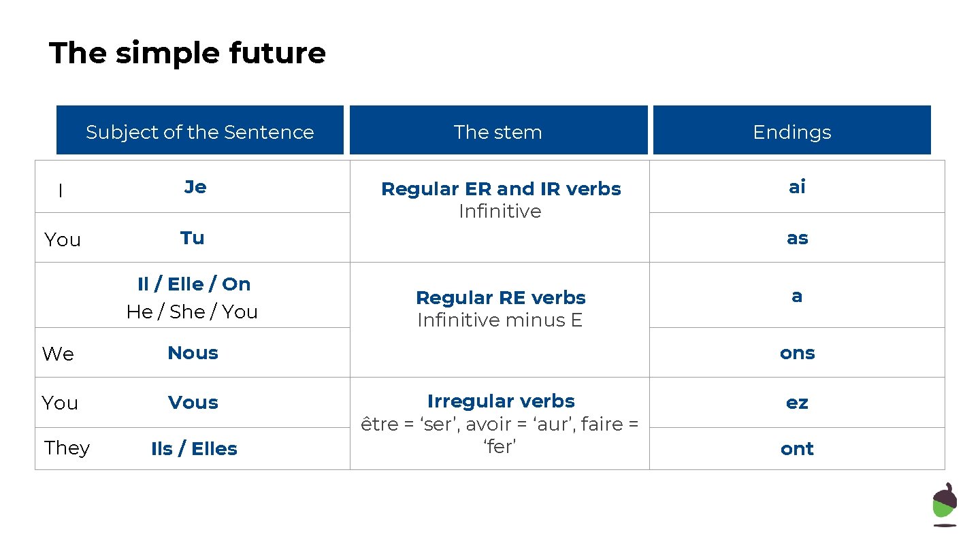Click the blue "The stem" header
Screen dimensions: 980x551
point(498,132)
